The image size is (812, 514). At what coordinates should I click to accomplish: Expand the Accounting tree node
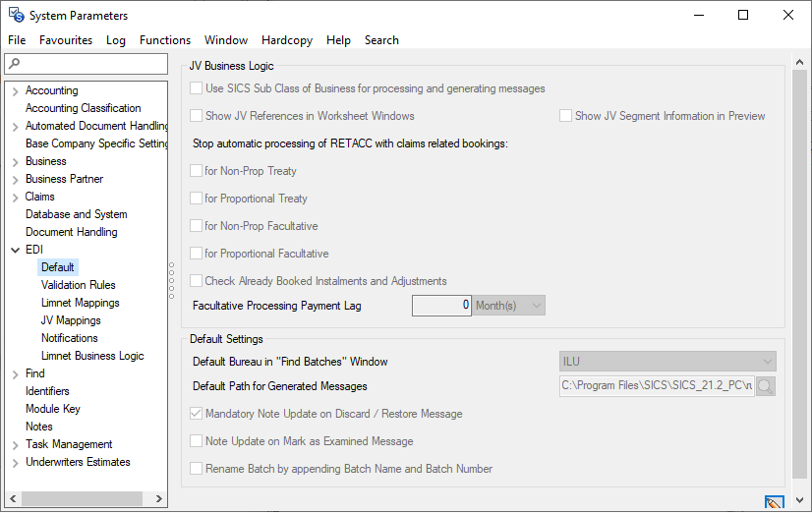pyautogui.click(x=15, y=91)
